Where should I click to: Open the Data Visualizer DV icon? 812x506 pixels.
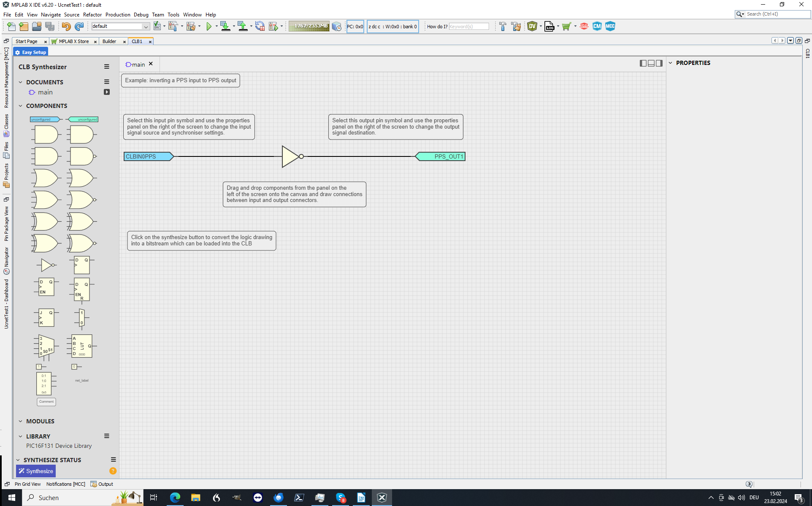532,27
